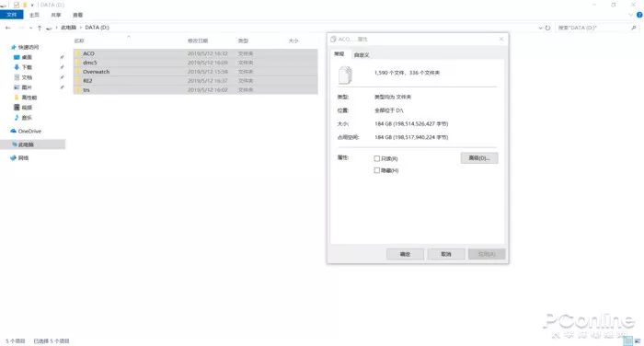
Task: Open 图片 in the sidebar
Action: pos(27,87)
